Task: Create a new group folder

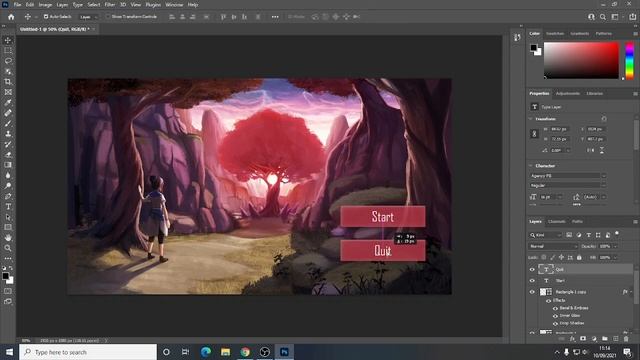Action: coord(604,339)
